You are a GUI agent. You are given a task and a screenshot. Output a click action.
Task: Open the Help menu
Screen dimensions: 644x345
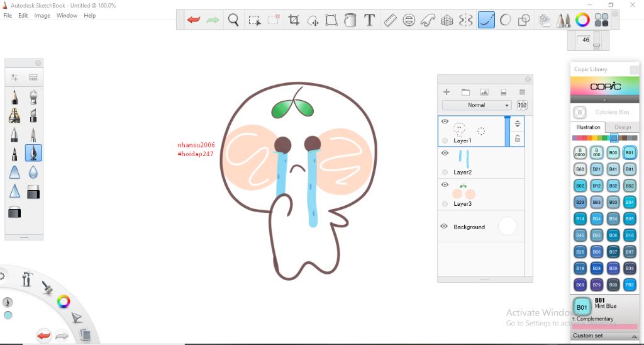pyautogui.click(x=89, y=16)
